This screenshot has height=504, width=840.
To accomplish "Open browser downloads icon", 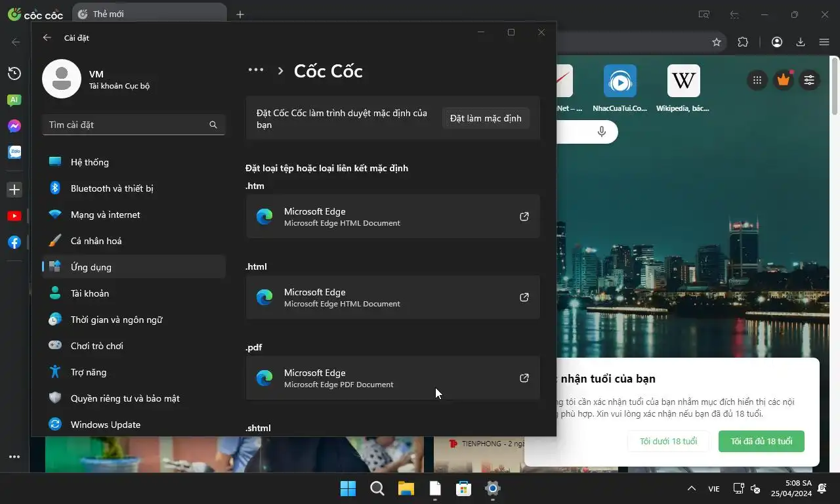I will point(801,42).
